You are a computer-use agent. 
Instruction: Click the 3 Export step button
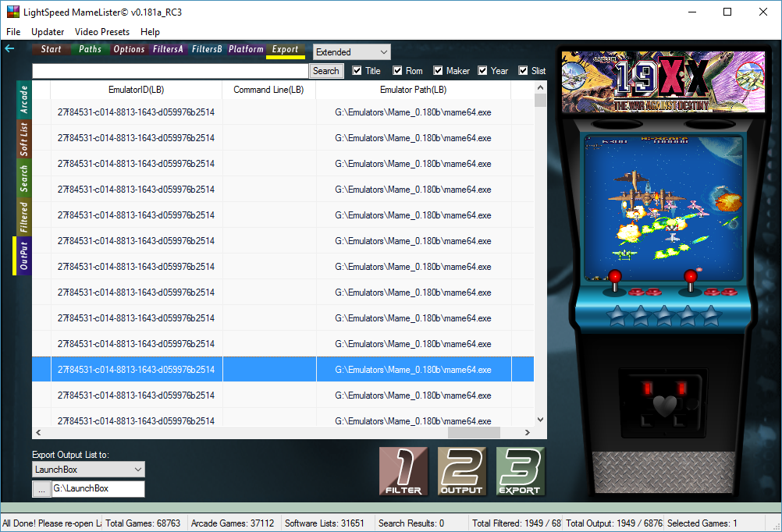tap(521, 471)
